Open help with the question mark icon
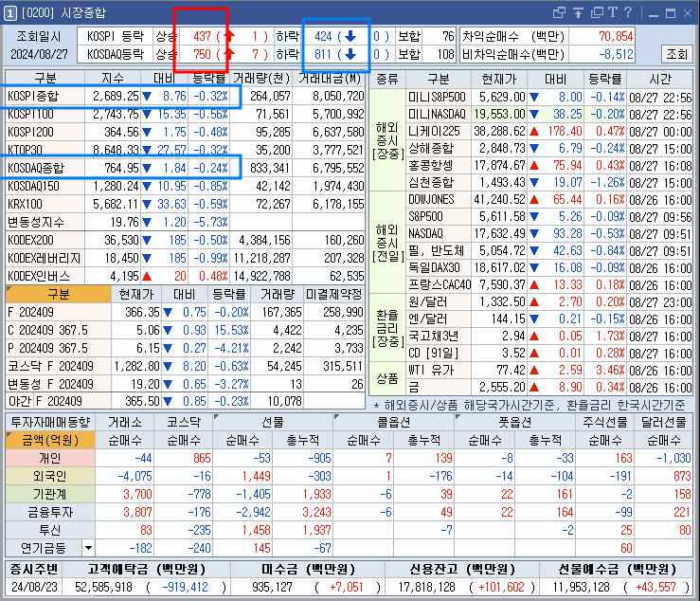The image size is (700, 601). 628,12
